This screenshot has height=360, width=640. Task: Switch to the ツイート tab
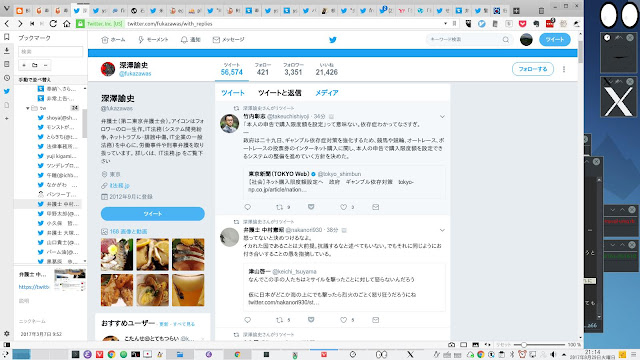(x=233, y=93)
